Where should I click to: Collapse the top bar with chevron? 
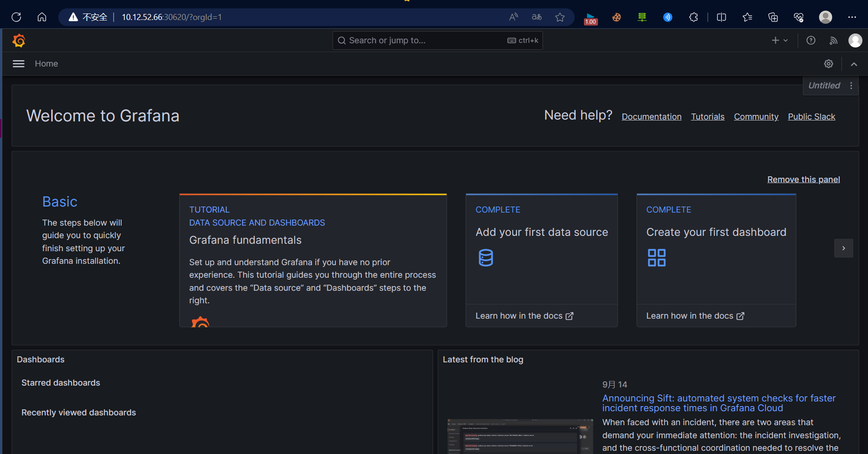854,64
